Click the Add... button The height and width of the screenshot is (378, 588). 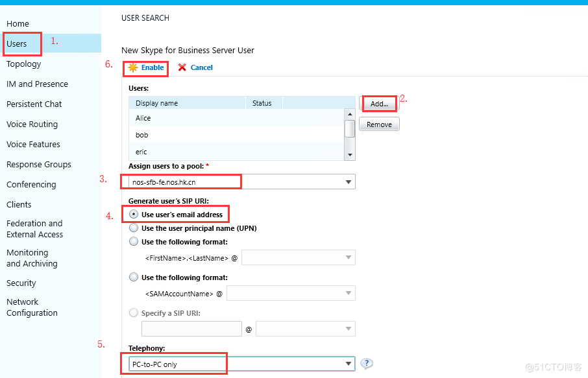pyautogui.click(x=379, y=104)
